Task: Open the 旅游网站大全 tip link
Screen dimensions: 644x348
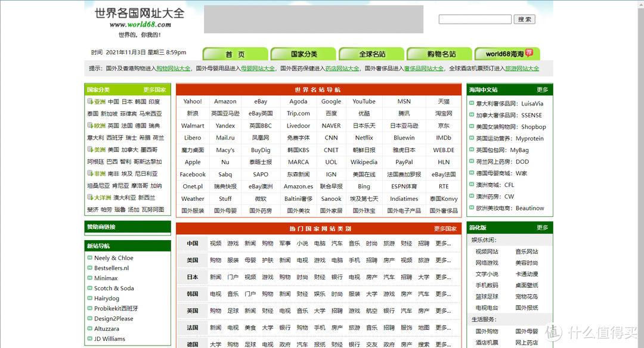Action: point(522,69)
